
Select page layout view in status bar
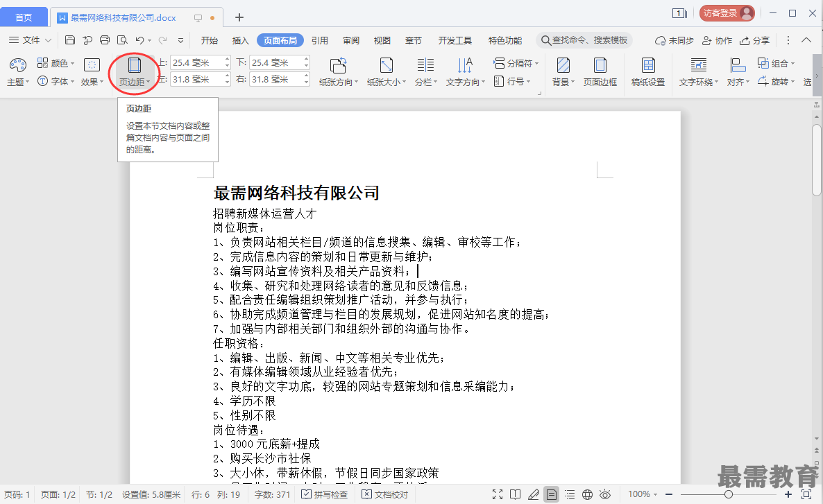pos(551,494)
